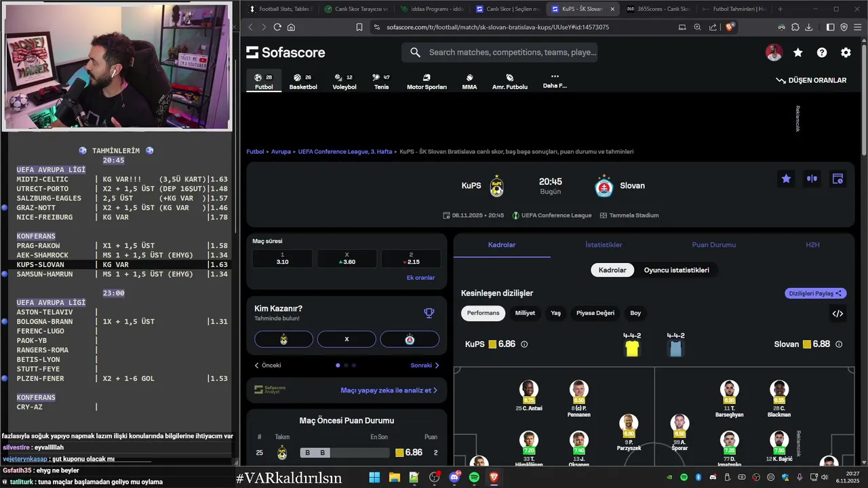Open the Sofascore profile avatar
The height and width of the screenshot is (488, 868).
pyautogui.click(x=774, y=52)
